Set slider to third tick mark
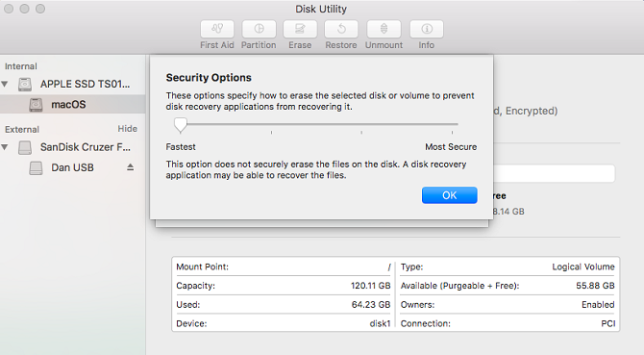 (361, 133)
